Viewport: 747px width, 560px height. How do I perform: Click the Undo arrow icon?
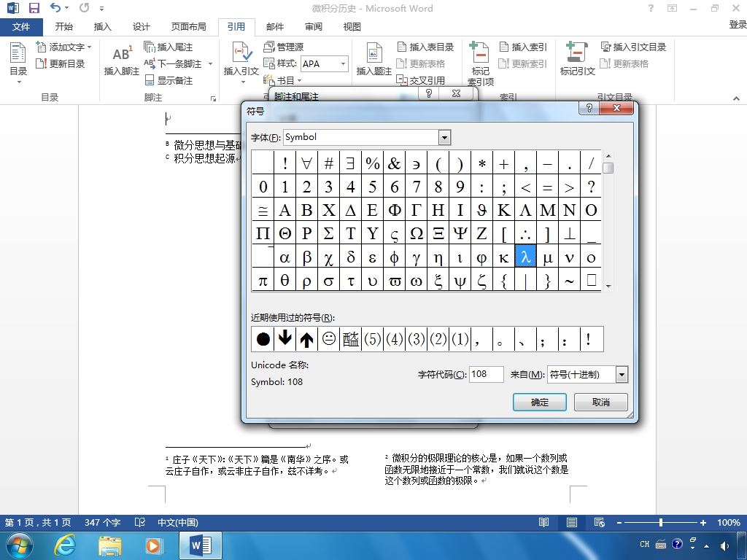click(55, 7)
